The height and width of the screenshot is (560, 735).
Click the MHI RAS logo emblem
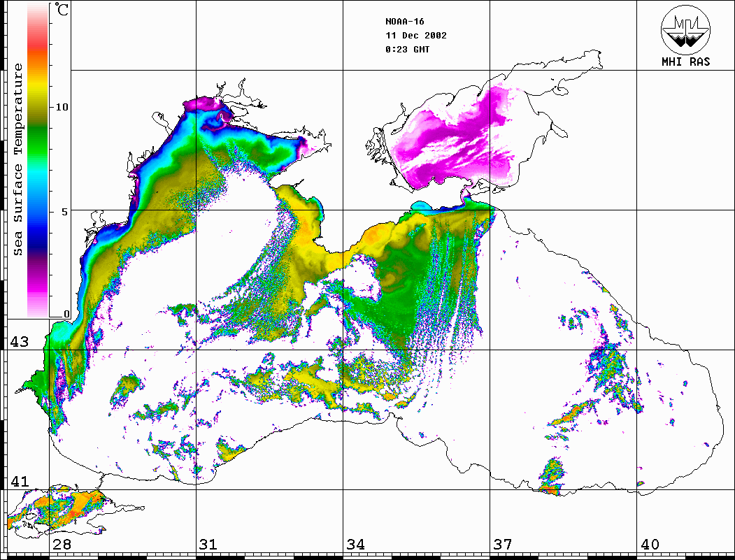click(x=686, y=29)
